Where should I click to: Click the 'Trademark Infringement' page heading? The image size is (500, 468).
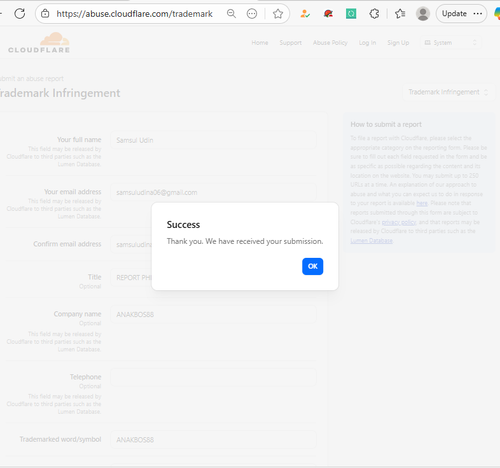point(60,93)
